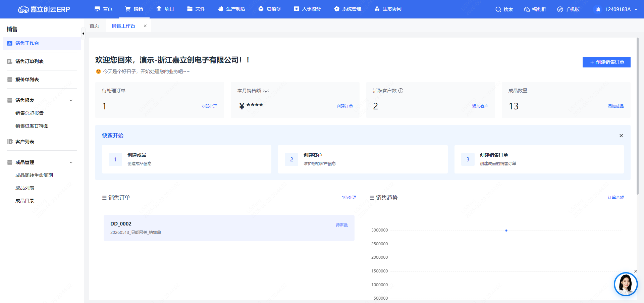The height and width of the screenshot is (303, 644).
Task: Open the 进销存 top menu
Action: 270,9
